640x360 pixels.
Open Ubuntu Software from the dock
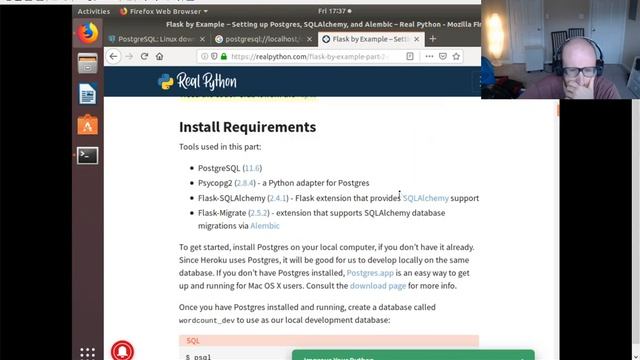tap(88, 125)
